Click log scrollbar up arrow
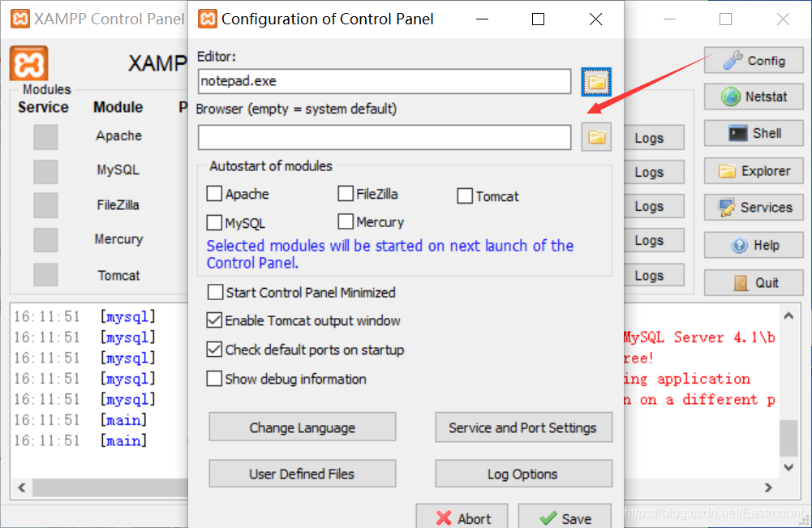Screen dimensions: 812x528 point(788,316)
